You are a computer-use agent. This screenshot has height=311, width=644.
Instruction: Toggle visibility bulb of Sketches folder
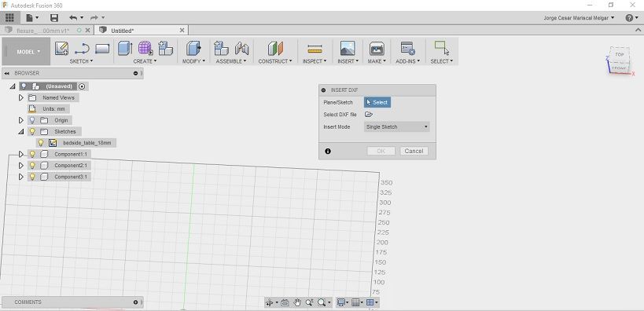(32, 132)
